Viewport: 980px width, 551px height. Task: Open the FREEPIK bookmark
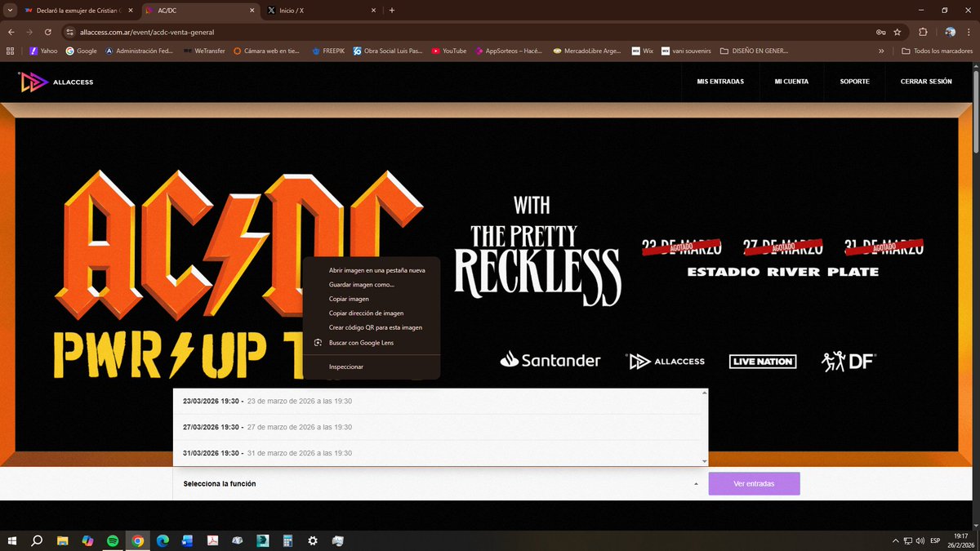tap(328, 51)
